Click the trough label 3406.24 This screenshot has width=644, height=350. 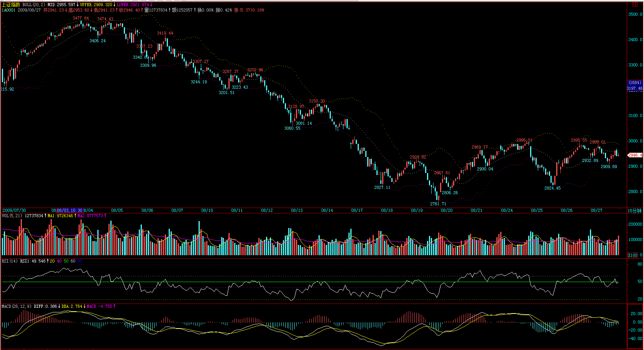point(97,41)
